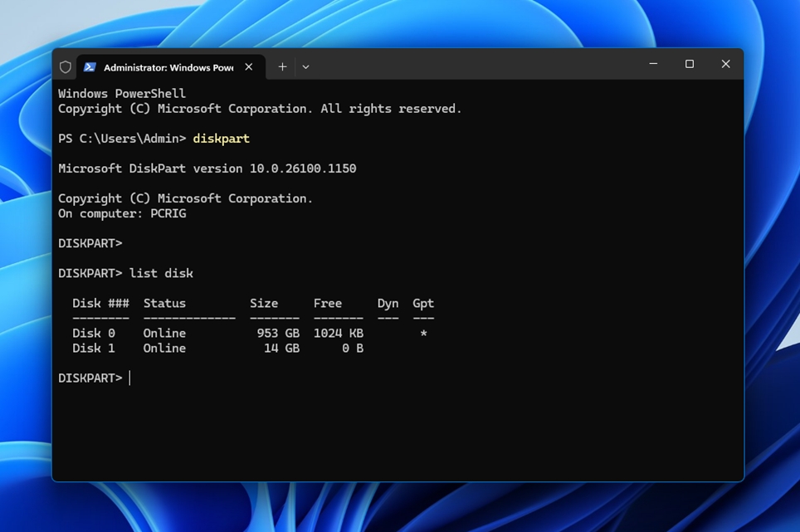This screenshot has height=532, width=800.
Task: Close the PowerShell tab
Action: [248, 67]
